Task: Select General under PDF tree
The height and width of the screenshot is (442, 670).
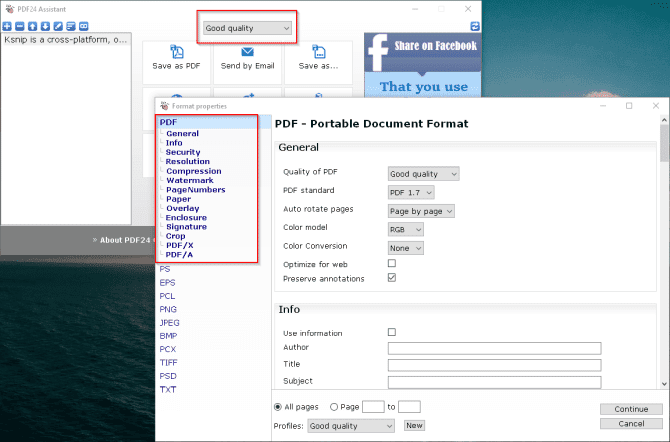Action: pyautogui.click(x=182, y=133)
